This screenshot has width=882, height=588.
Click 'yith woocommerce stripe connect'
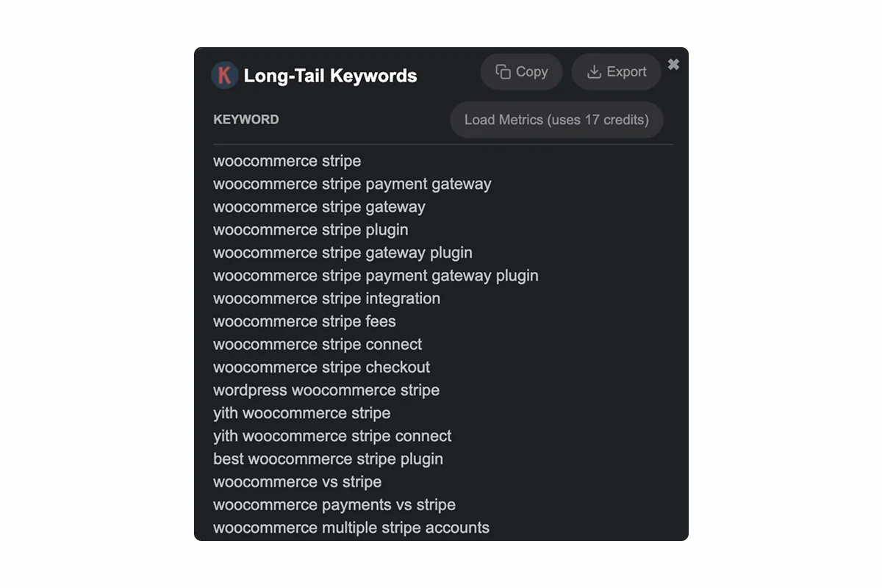click(x=331, y=436)
